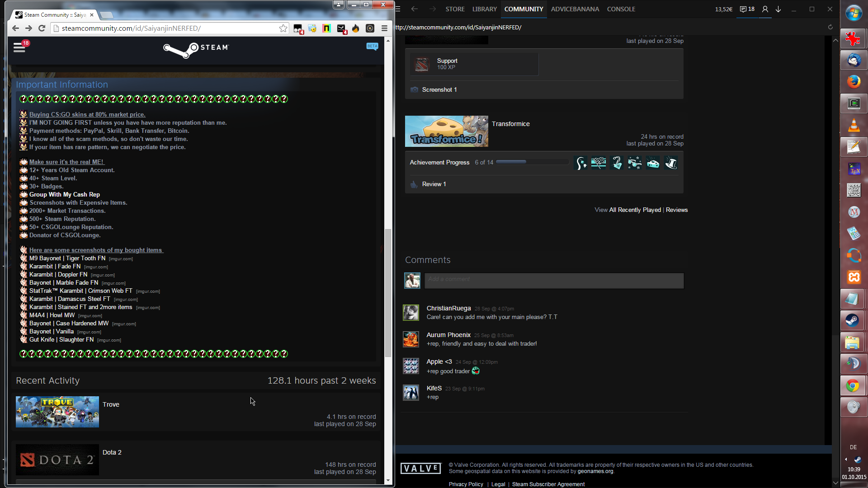Open ChristianRuega's commenter profile
Screen dimensions: 868x488
tap(448, 308)
